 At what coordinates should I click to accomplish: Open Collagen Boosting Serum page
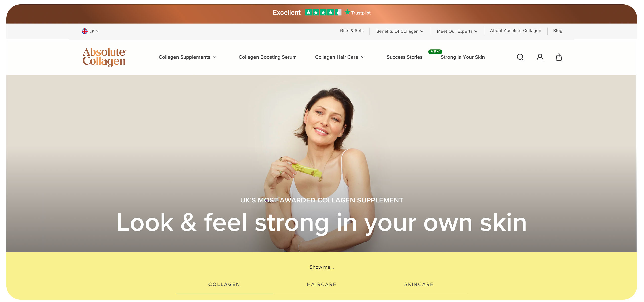(268, 57)
